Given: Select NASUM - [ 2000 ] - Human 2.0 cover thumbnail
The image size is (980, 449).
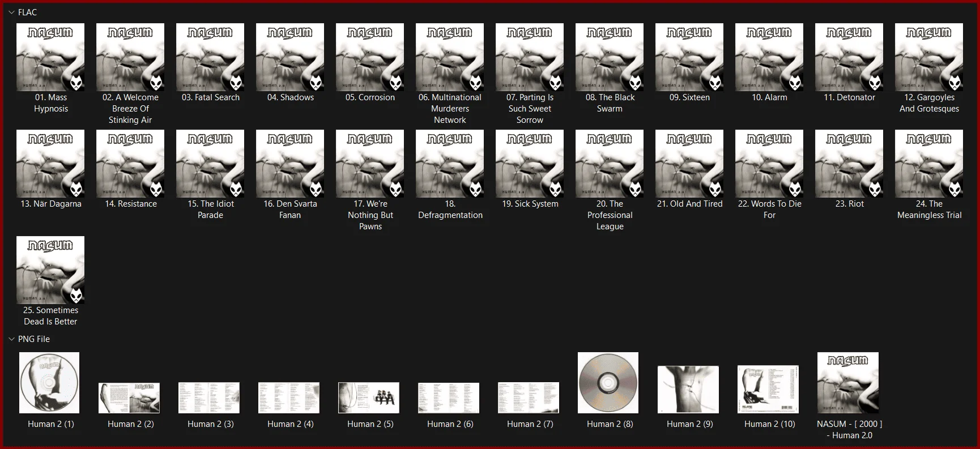Looking at the screenshot, I should [x=848, y=383].
